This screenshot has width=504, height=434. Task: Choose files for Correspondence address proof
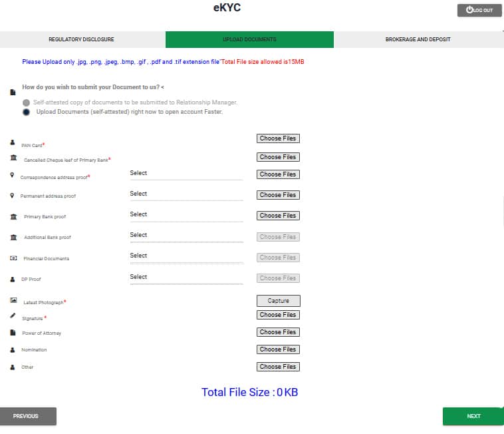[x=278, y=174]
